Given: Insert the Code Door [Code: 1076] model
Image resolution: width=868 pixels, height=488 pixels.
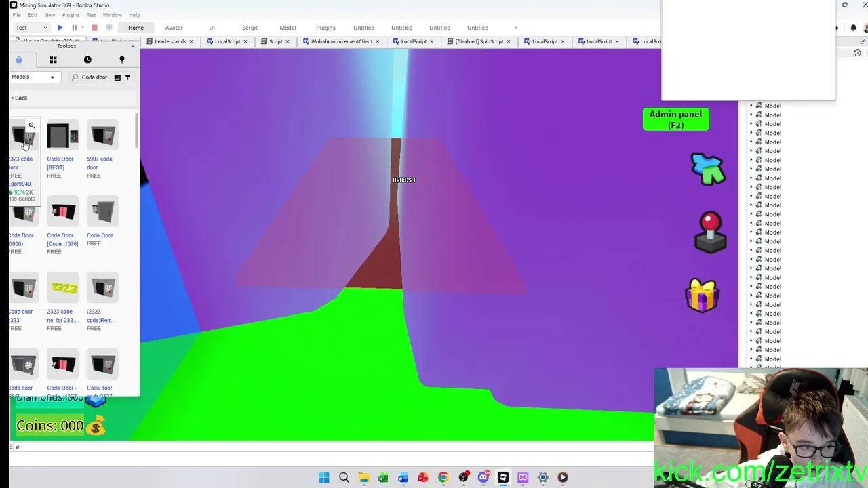Looking at the screenshot, I should tap(62, 213).
